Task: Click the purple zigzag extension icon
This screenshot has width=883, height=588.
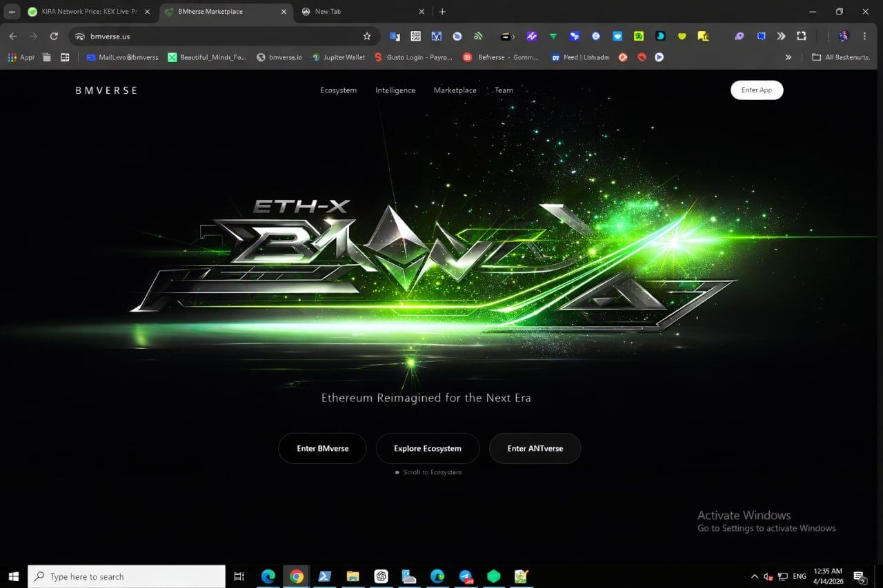Action: pyautogui.click(x=532, y=37)
